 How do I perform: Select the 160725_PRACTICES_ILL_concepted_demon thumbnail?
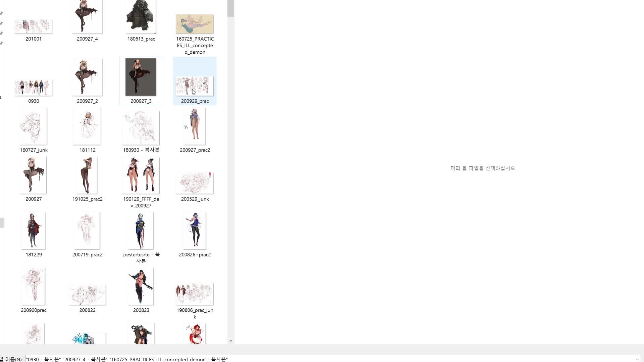tap(195, 24)
